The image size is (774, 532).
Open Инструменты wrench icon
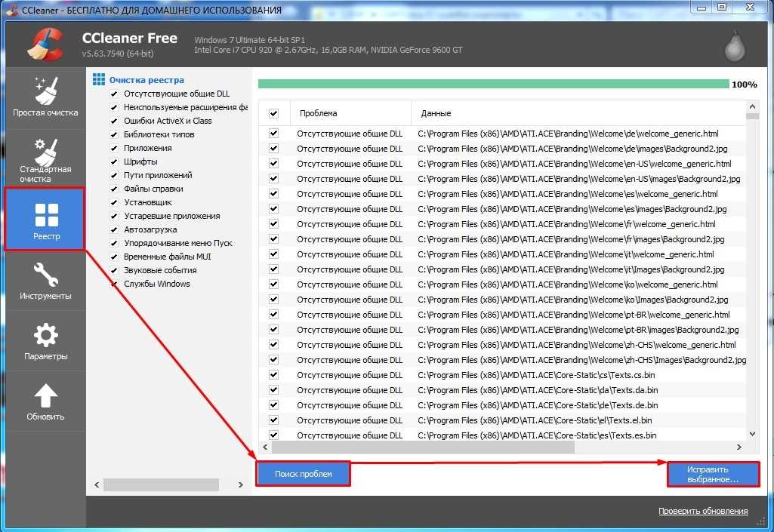click(45, 275)
